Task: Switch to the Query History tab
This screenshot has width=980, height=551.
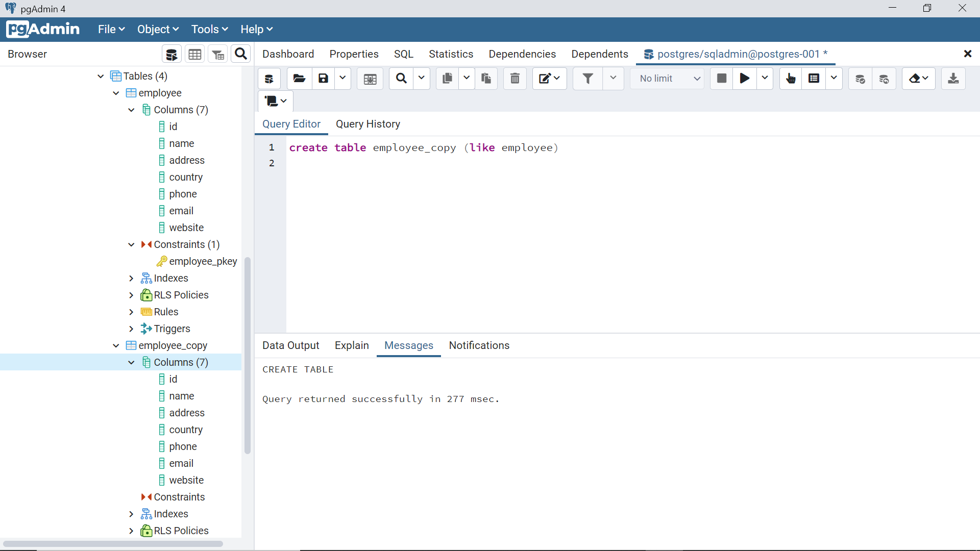Action: pos(368,124)
